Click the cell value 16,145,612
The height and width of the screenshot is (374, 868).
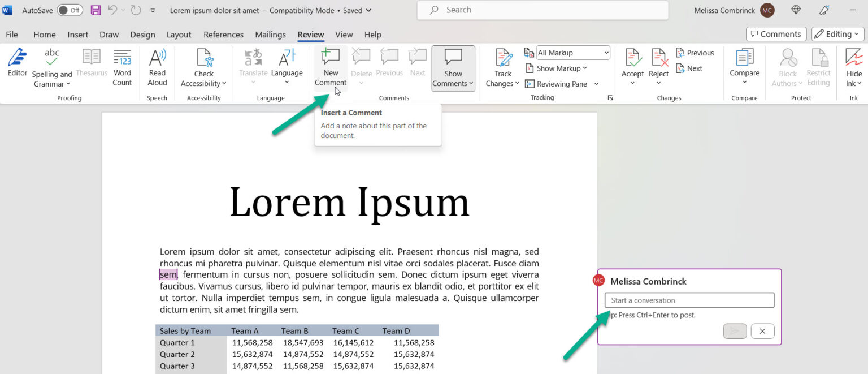354,343
